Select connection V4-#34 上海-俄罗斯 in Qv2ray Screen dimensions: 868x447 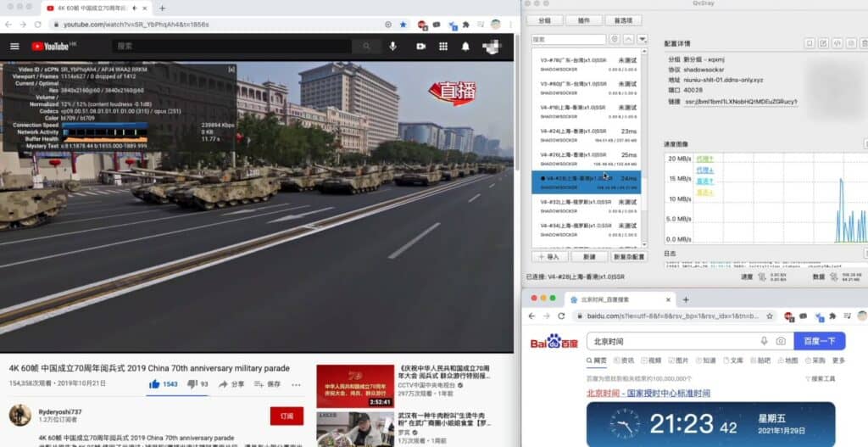pyautogui.click(x=587, y=229)
